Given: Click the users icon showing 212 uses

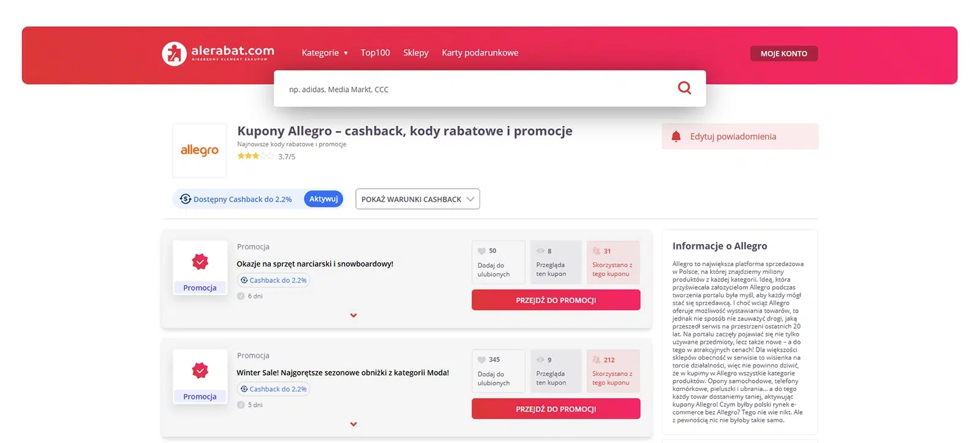Looking at the screenshot, I should pyautogui.click(x=597, y=360).
